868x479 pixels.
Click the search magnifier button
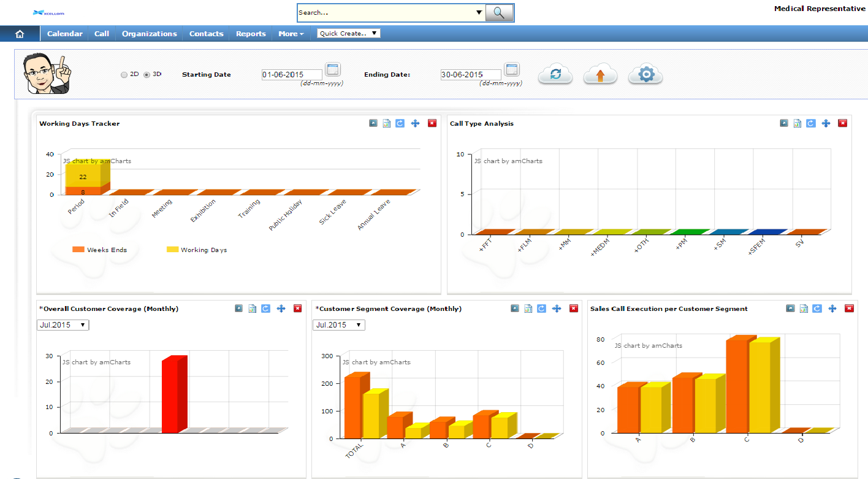499,13
